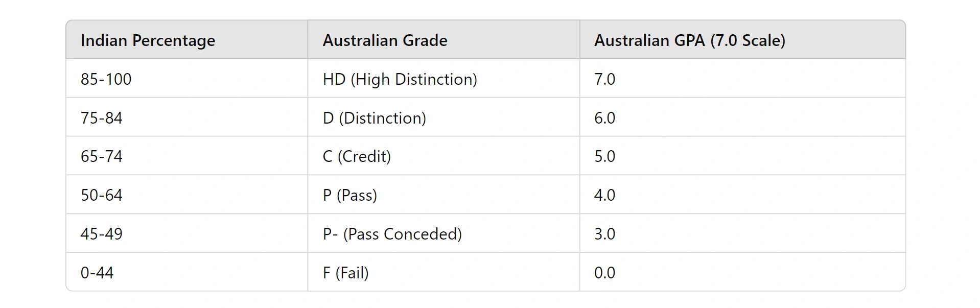Click the P (Pass) grade cell
The width and height of the screenshot is (980, 308).
point(349,195)
